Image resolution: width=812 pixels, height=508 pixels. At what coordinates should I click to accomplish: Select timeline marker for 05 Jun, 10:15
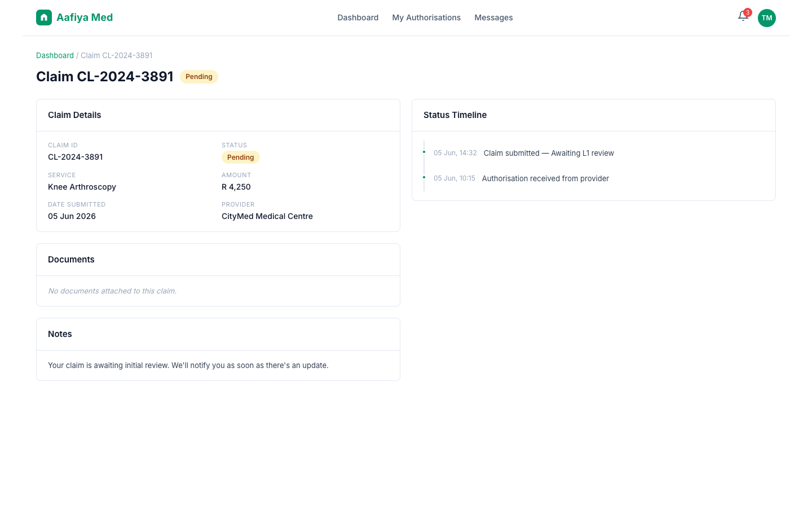(424, 177)
